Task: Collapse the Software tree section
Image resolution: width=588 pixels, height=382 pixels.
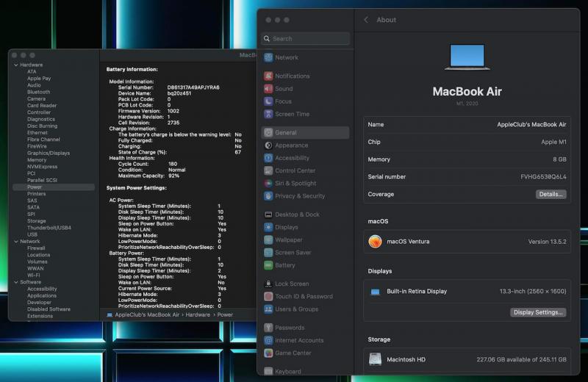Action: [16, 282]
